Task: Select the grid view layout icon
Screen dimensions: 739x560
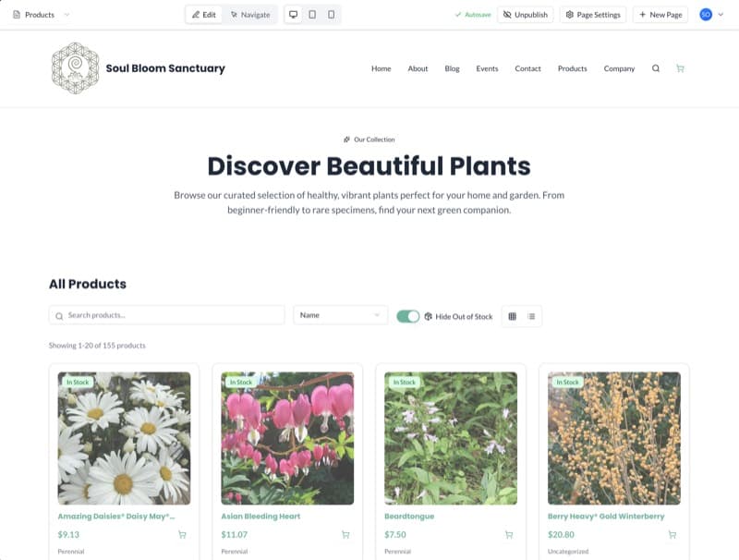Action: [515, 315]
